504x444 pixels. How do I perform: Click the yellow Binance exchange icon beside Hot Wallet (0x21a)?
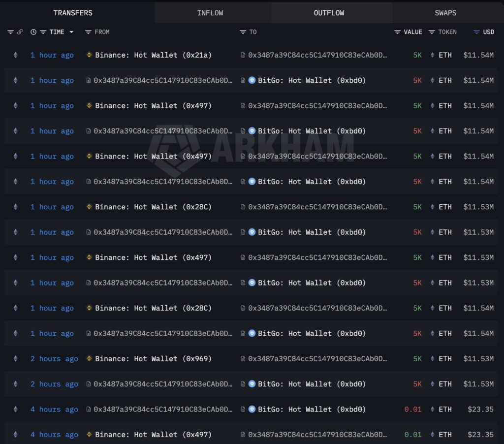coord(89,55)
